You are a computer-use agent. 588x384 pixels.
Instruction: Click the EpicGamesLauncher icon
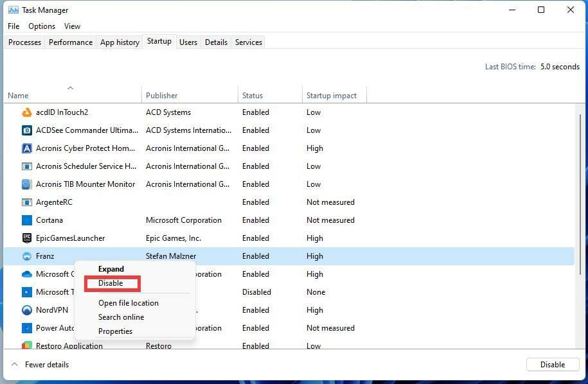(27, 238)
